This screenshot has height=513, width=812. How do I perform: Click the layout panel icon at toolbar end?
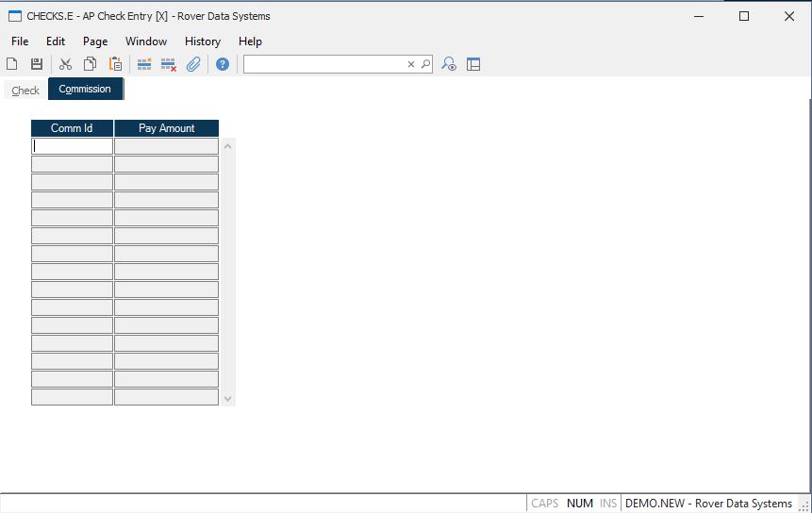point(473,64)
